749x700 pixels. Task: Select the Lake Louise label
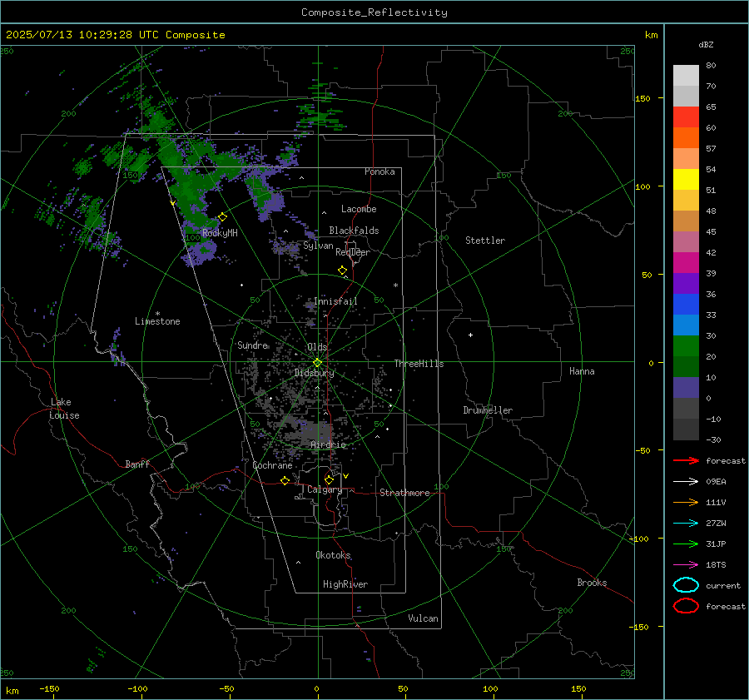click(x=64, y=409)
